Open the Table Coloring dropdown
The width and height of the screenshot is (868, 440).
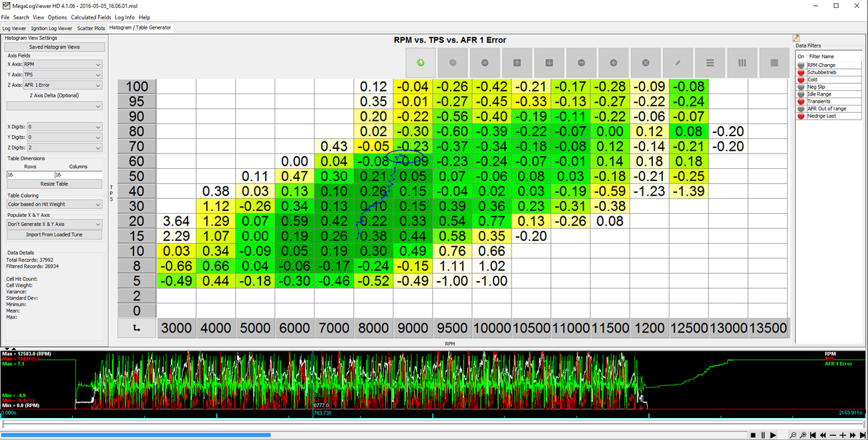[x=54, y=204]
